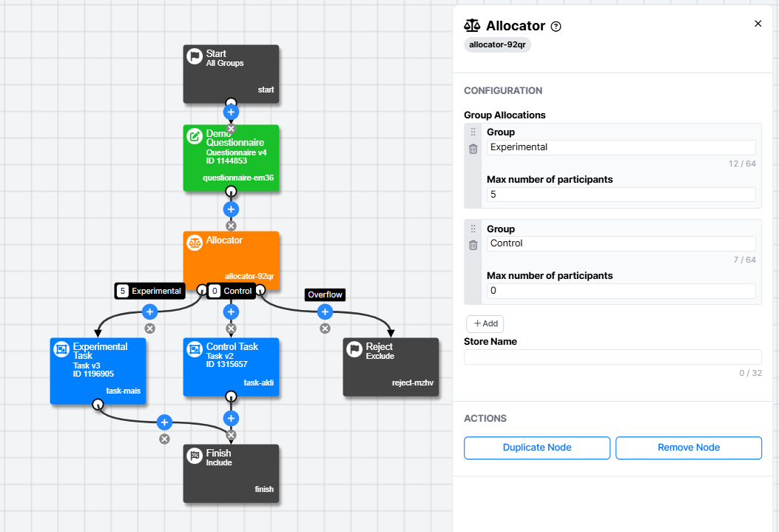Click the Store Name input field

[613, 357]
